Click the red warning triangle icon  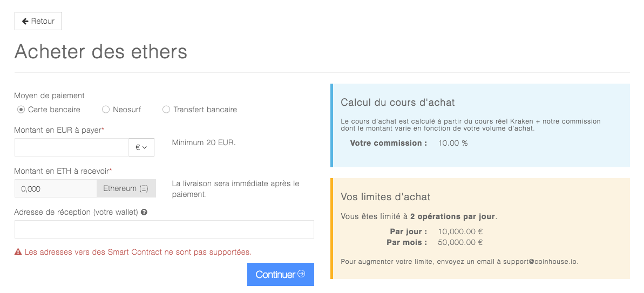point(18,252)
